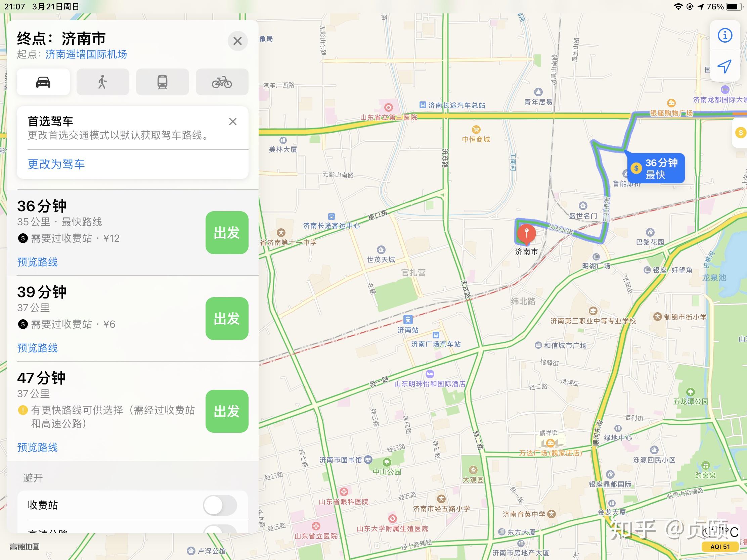747x560 pixels.
Task: Tap the 巴黎花园 residence marker
Action: [650, 232]
